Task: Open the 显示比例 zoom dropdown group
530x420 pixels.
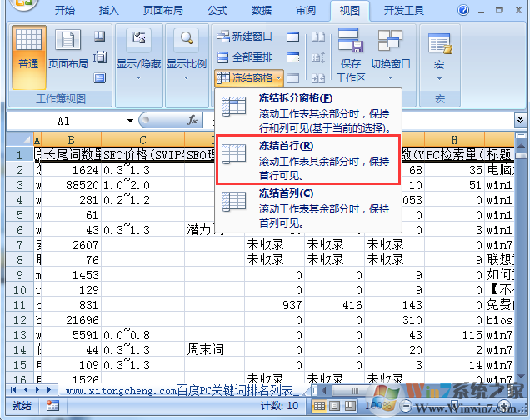Action: pyautogui.click(x=187, y=55)
